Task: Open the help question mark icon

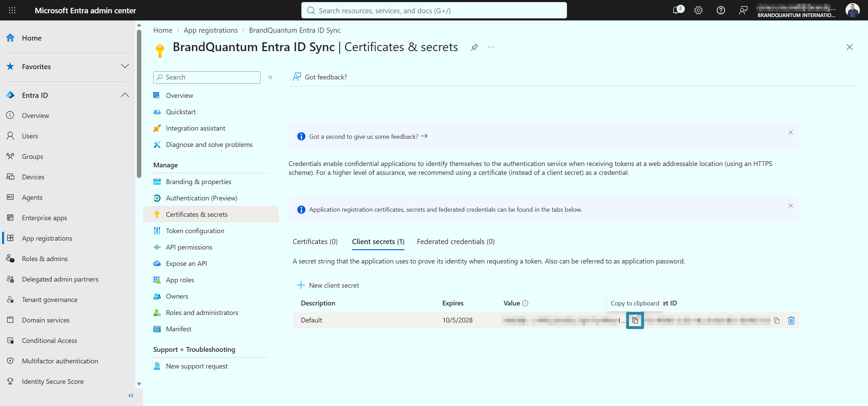Action: pos(721,10)
